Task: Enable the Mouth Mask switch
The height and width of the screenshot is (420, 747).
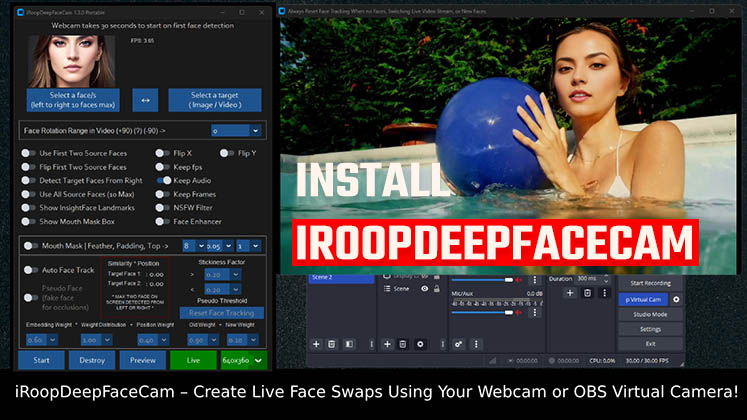Action: coord(31,246)
